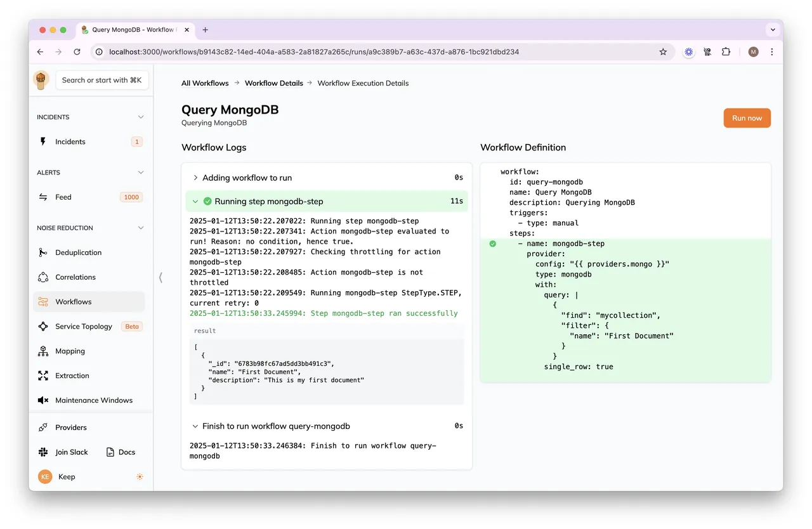The width and height of the screenshot is (812, 529).
Task: Click the browser profile avatar M
Action: (753, 52)
